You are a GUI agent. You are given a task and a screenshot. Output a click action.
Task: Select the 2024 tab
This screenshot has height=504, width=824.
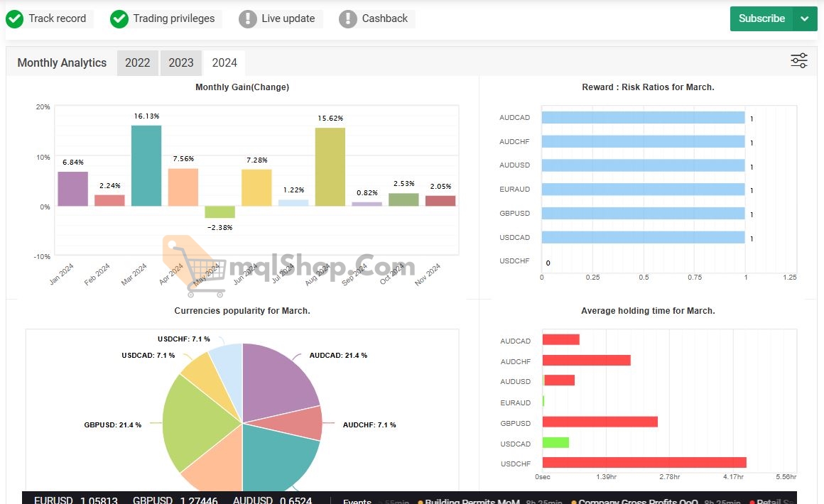224,63
